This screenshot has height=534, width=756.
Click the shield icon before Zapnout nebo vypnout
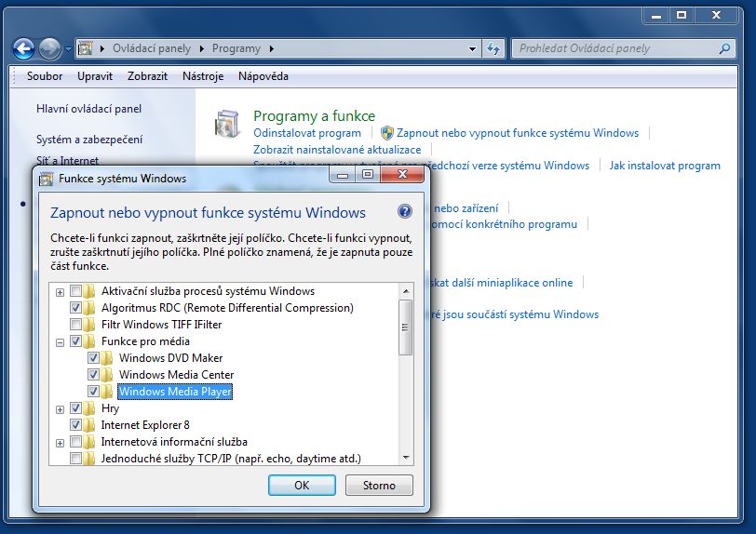pyautogui.click(x=386, y=132)
